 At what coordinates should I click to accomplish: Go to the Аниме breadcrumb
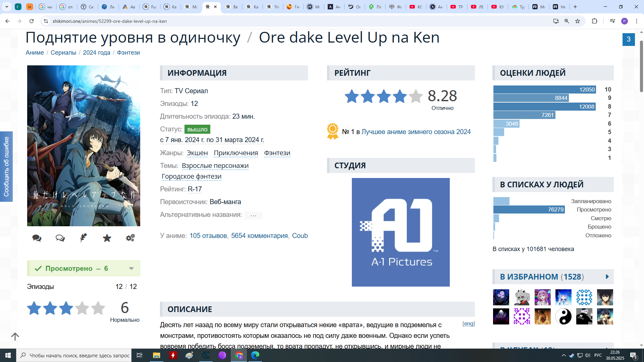pos(35,53)
